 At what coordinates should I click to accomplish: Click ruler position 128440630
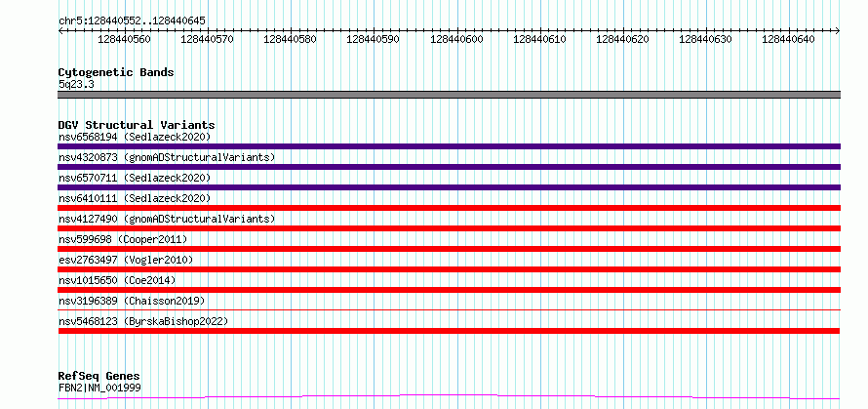click(706, 39)
